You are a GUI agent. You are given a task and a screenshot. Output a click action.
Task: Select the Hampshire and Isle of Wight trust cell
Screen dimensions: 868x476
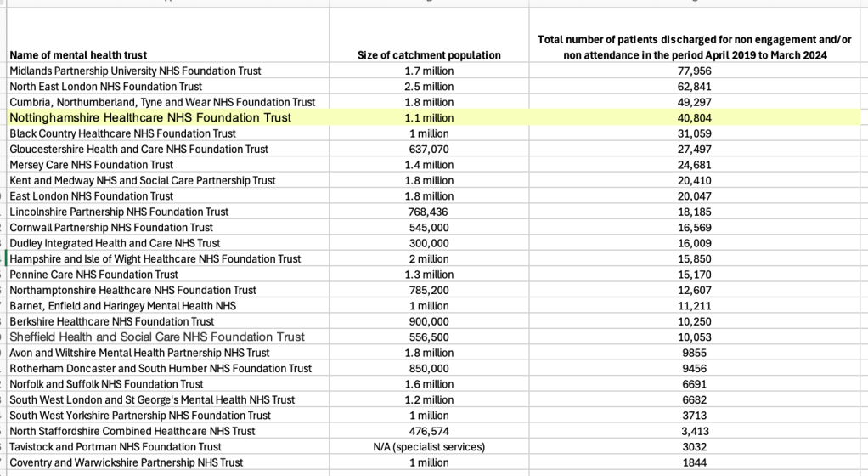155,258
